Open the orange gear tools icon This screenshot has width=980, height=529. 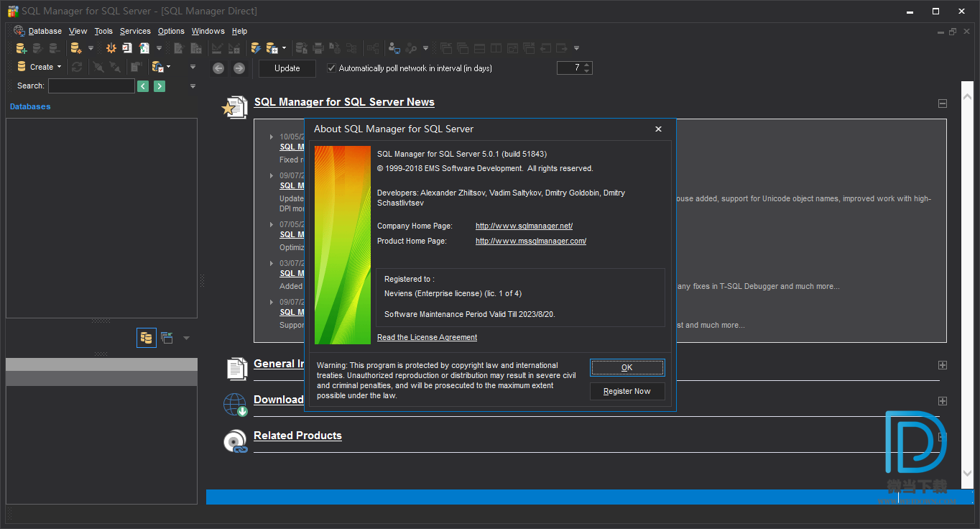click(x=111, y=48)
